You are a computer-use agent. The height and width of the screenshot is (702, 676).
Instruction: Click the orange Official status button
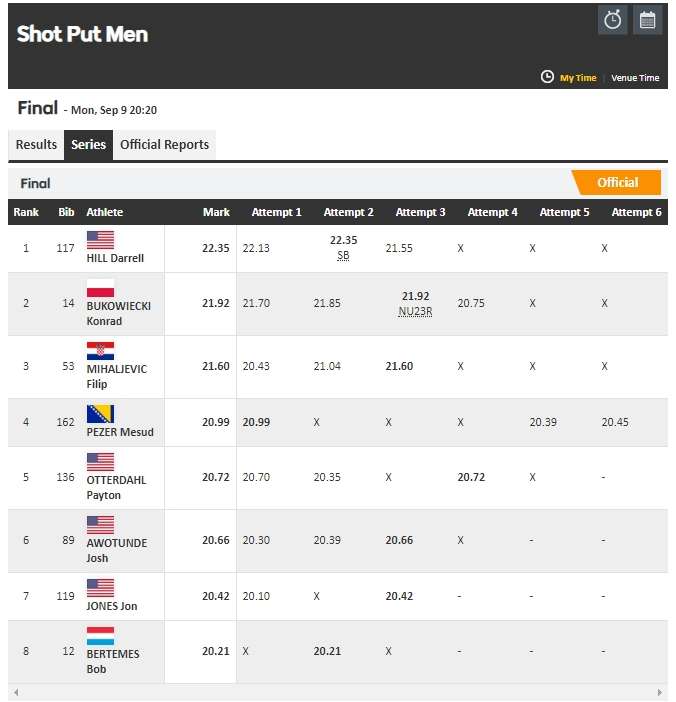617,183
